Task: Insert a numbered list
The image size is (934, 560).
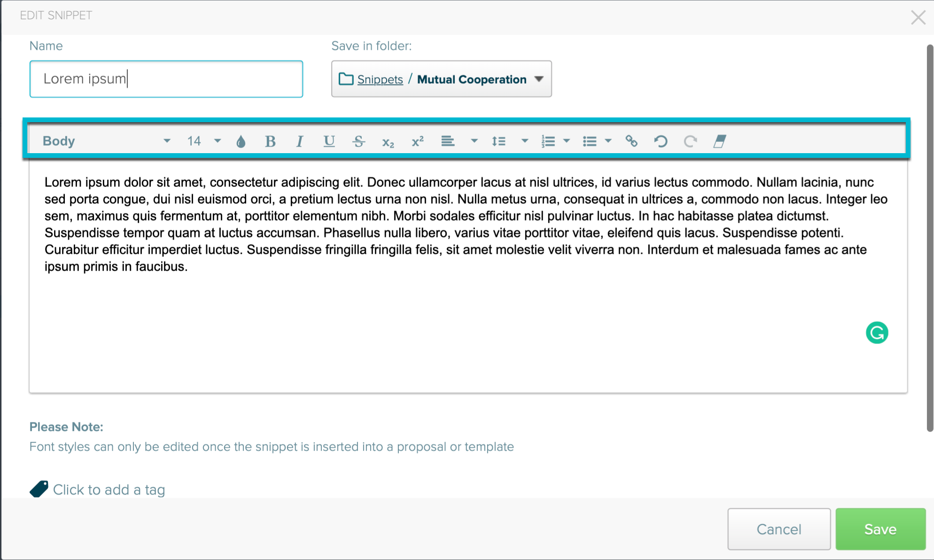Action: (x=548, y=141)
